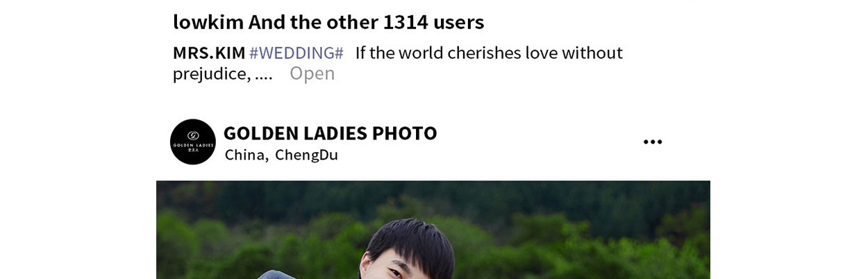The height and width of the screenshot is (279, 868).
Task: Open the Golden Ladies round profile avatar
Action: coord(193,142)
